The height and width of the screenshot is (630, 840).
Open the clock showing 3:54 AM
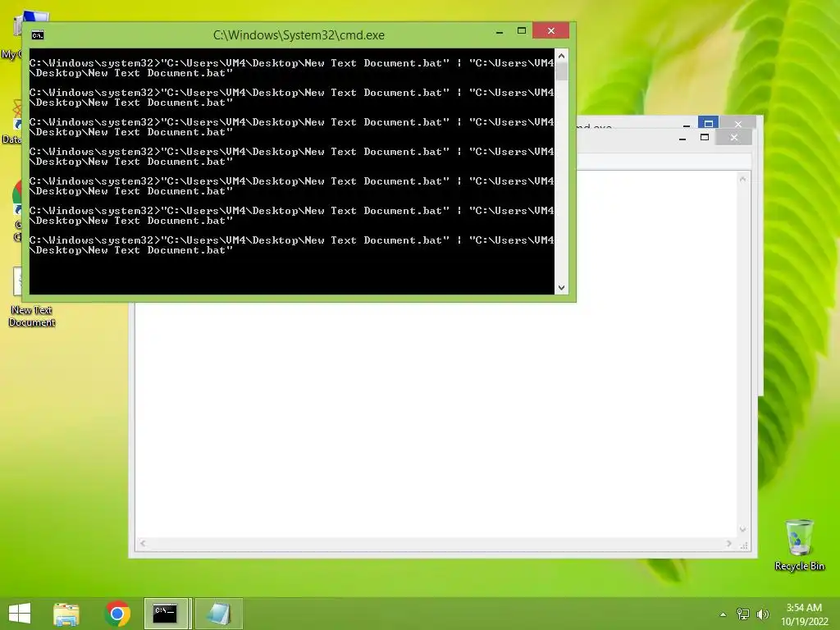pyautogui.click(x=804, y=614)
